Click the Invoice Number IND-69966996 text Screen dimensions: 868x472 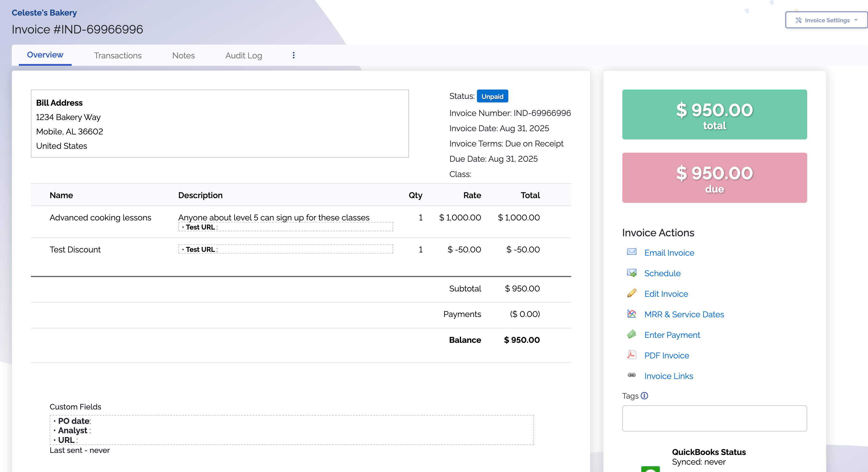tap(510, 113)
